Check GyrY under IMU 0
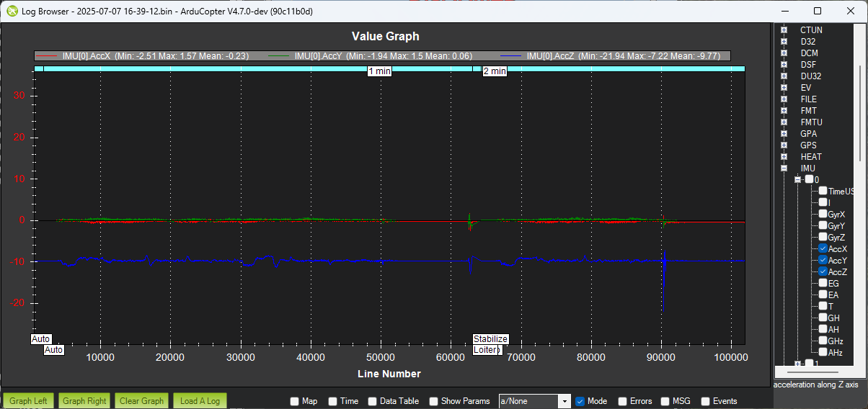 823,225
